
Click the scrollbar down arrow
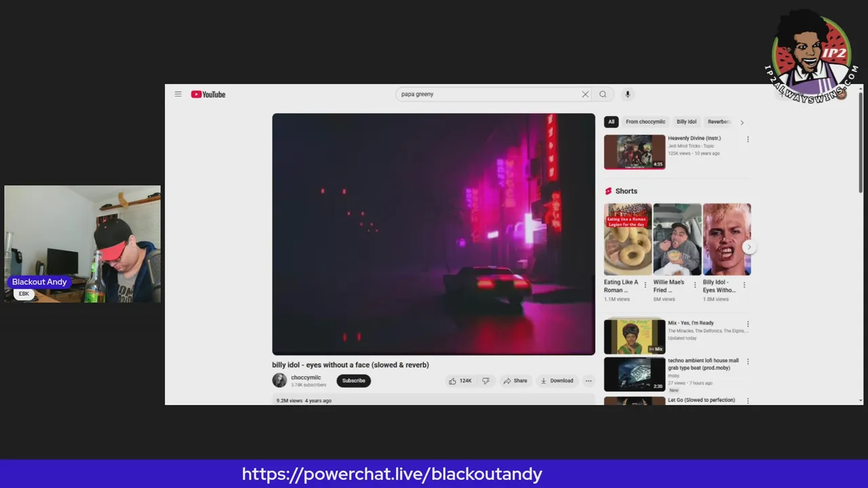[x=861, y=401]
